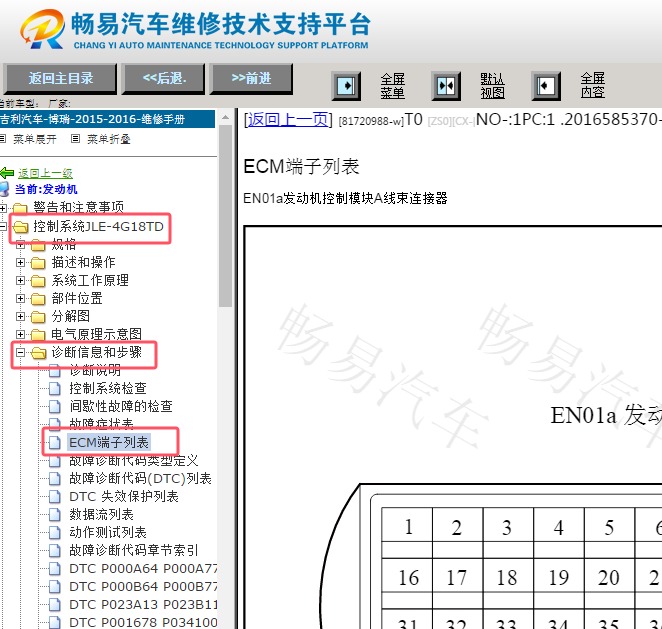
Task: Click the tree panel scrollbar thumb
Action: pos(226,215)
